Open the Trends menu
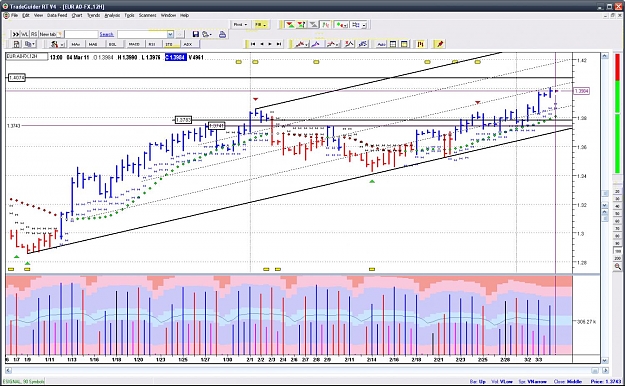Image resolution: width=625 pixels, height=386 pixels. [94, 15]
